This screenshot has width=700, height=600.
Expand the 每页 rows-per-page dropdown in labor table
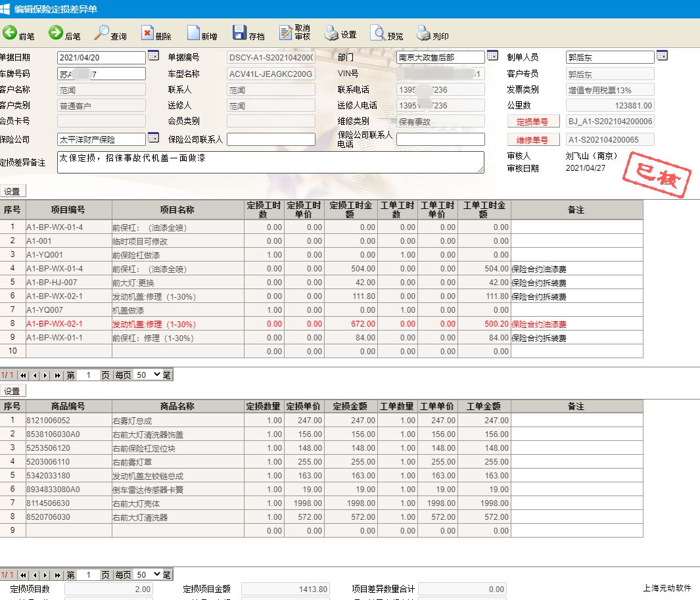148,375
